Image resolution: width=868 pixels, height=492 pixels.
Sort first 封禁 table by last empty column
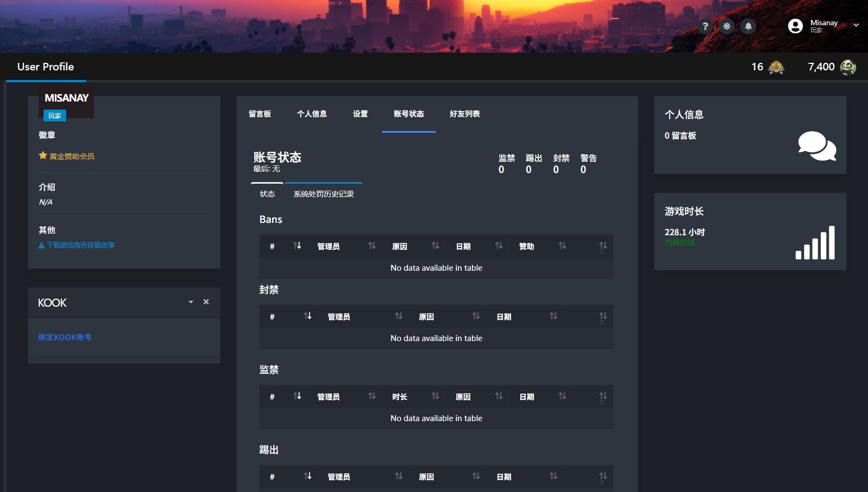588,316
